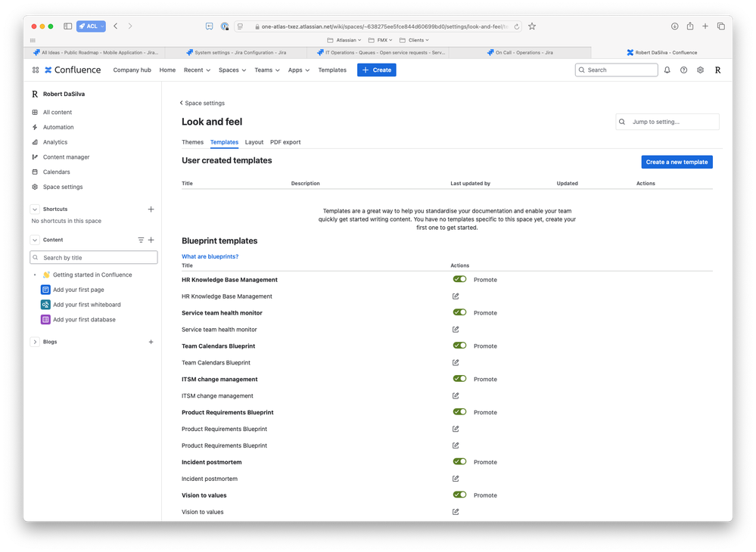Edit the Team Calendars Blueprint template

[x=456, y=363]
